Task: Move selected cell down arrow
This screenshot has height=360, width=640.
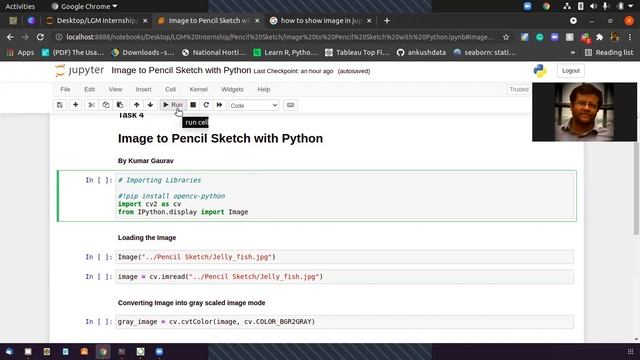Action: coord(151,105)
